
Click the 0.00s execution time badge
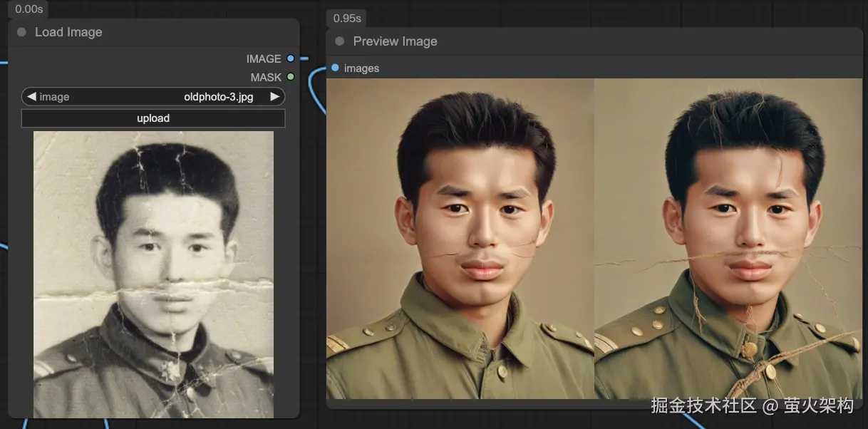(x=29, y=9)
